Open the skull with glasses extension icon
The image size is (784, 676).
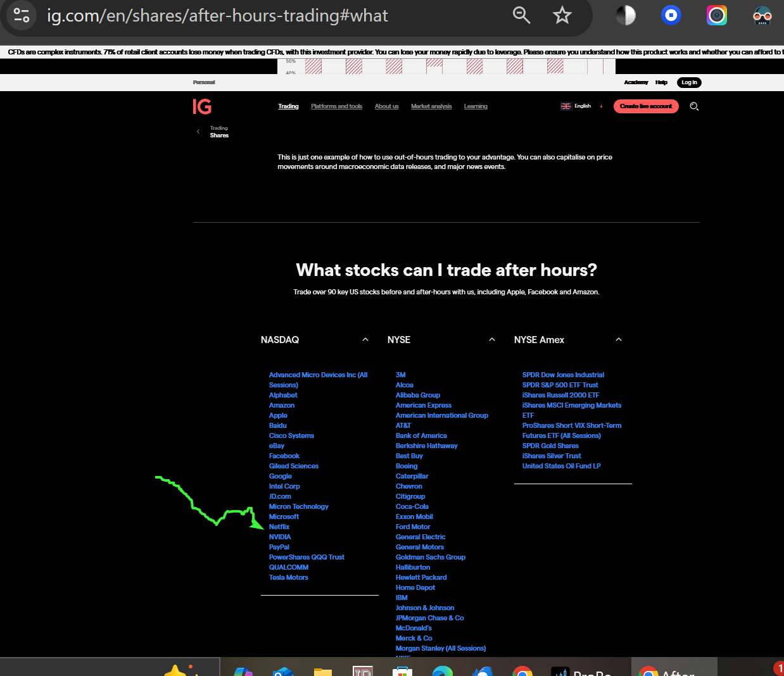(762, 15)
